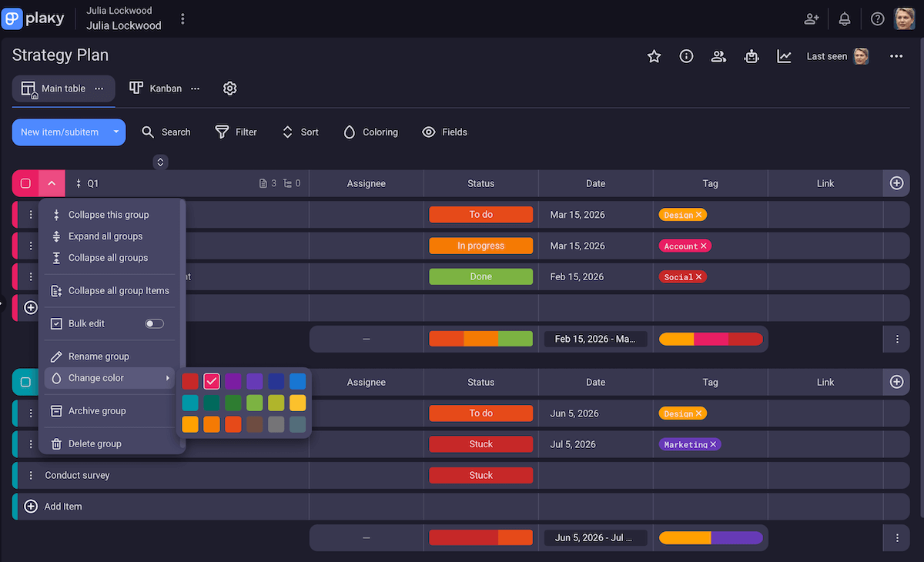Screen dimensions: 924x562
Task: Invite members using the person-plus icon
Action: pyautogui.click(x=811, y=18)
